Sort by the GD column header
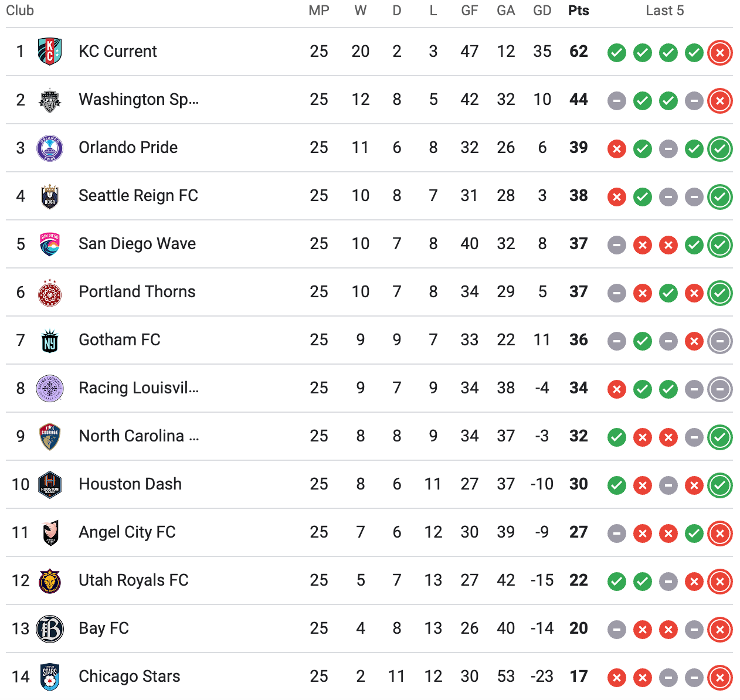The height and width of the screenshot is (700, 740). (x=542, y=11)
